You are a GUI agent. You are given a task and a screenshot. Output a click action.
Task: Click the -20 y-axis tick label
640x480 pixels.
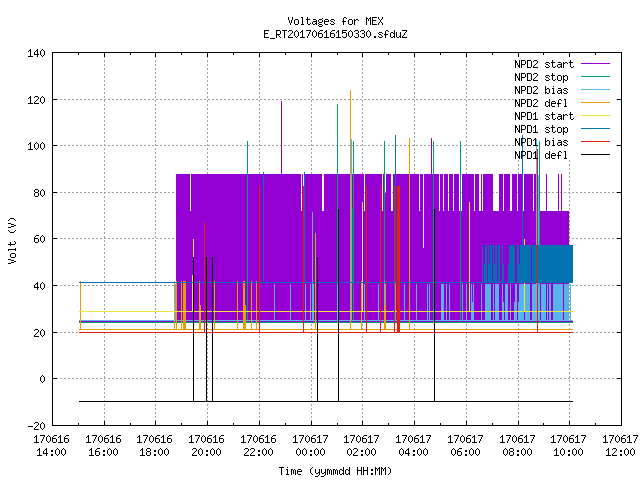coord(36,426)
